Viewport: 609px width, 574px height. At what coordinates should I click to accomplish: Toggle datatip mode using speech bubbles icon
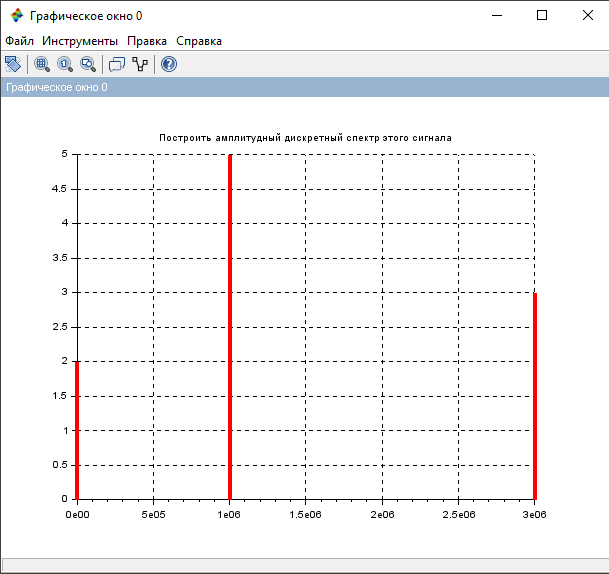pyautogui.click(x=117, y=64)
